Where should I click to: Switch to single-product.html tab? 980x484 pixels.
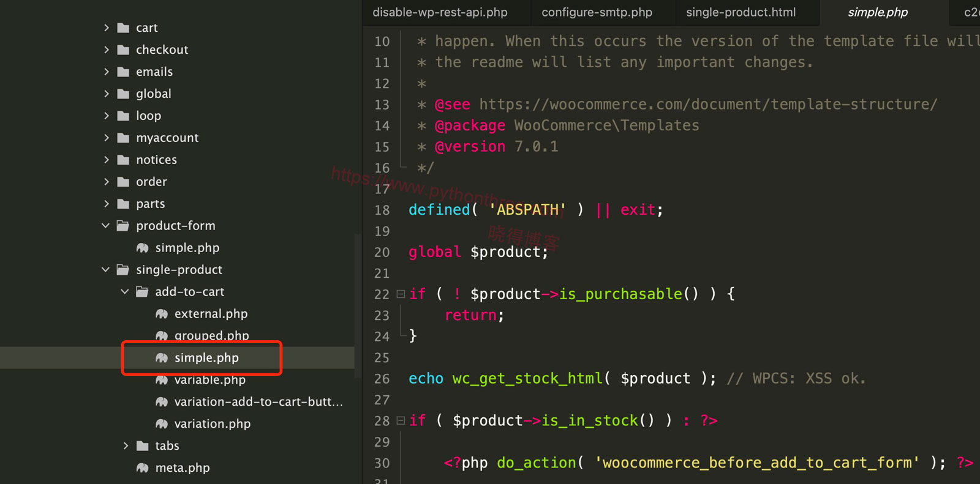coord(741,12)
